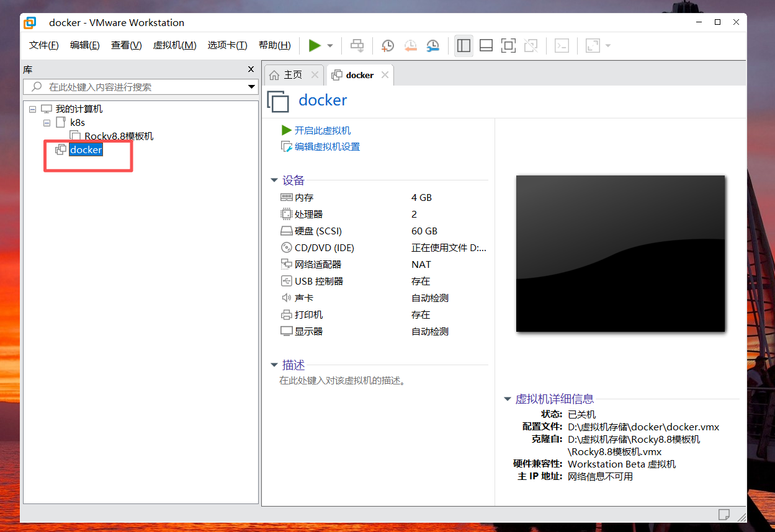Screen dimensions: 775x532
Task: Collapse the 描述 section
Action: tap(274, 365)
